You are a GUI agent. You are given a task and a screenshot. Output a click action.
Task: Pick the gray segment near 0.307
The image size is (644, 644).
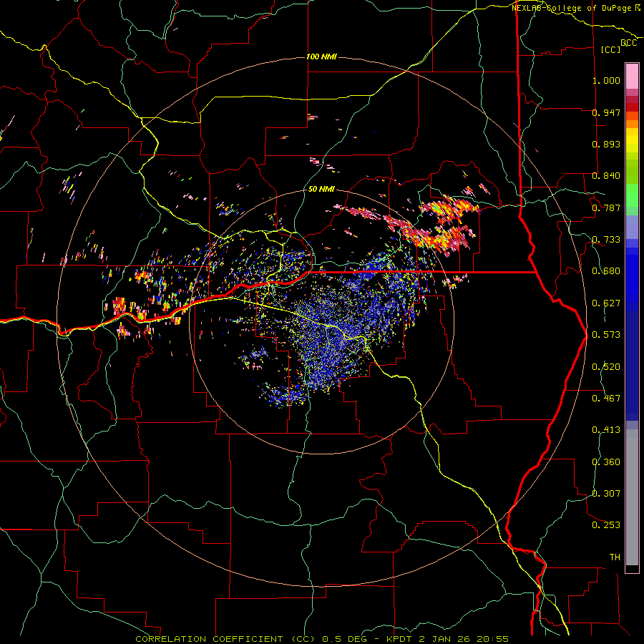click(632, 497)
